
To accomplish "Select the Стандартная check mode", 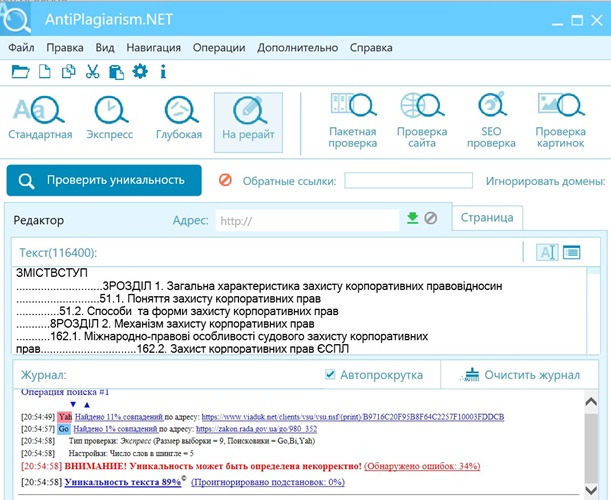I will coord(40,119).
